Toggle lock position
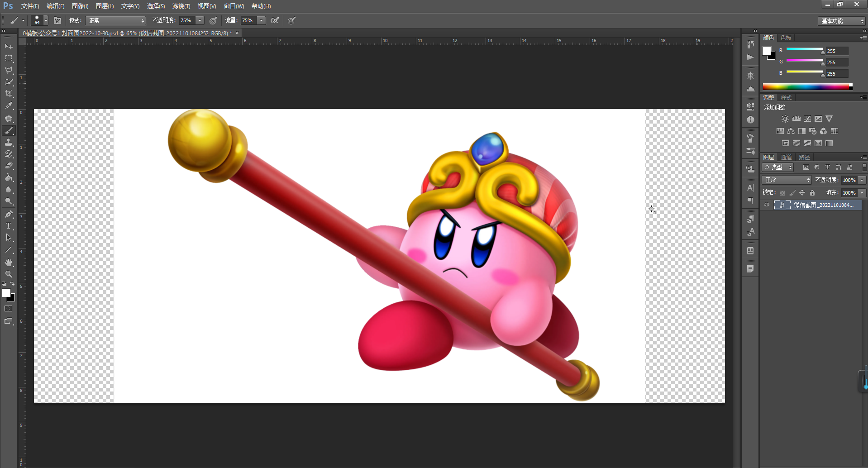868x468 pixels. 802,193
